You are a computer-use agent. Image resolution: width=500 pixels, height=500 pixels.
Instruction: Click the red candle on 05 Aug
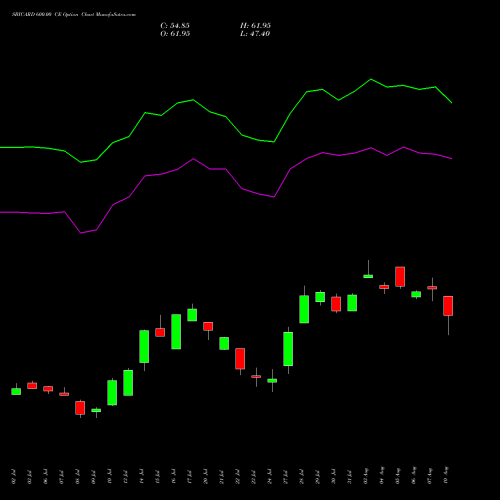[400, 276]
